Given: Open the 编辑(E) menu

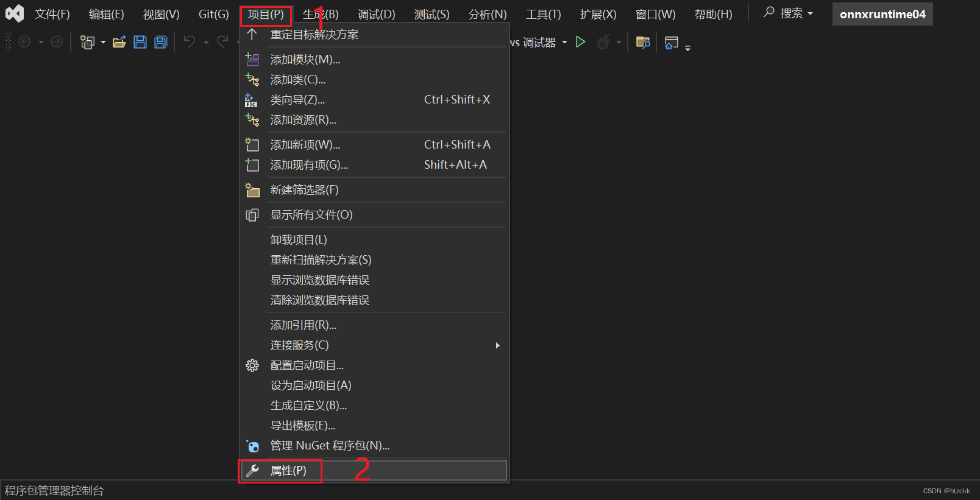Looking at the screenshot, I should [107, 14].
